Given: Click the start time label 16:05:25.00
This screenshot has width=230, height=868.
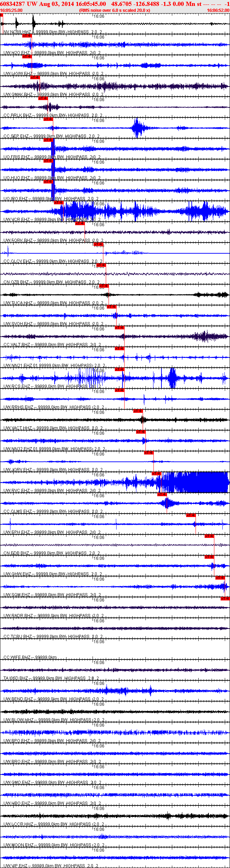Looking at the screenshot, I should click(11, 10).
